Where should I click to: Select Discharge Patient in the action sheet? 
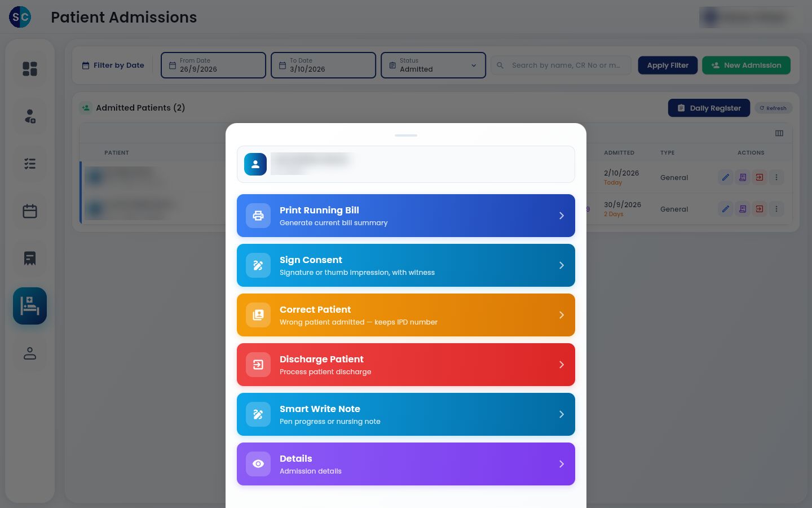[x=406, y=365]
